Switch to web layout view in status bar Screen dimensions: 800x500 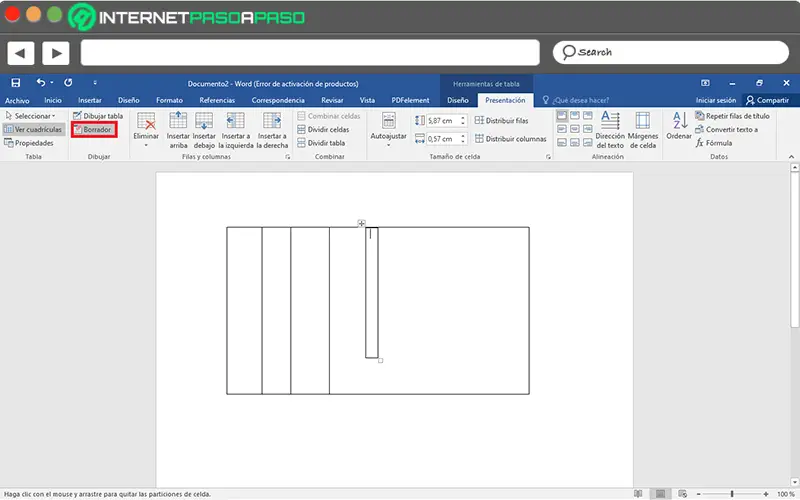tap(683, 493)
